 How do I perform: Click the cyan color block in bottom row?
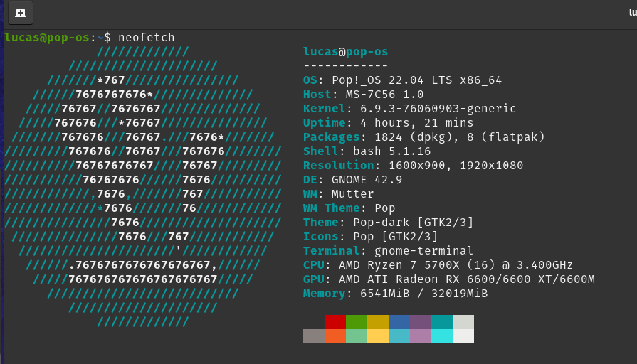point(442,336)
